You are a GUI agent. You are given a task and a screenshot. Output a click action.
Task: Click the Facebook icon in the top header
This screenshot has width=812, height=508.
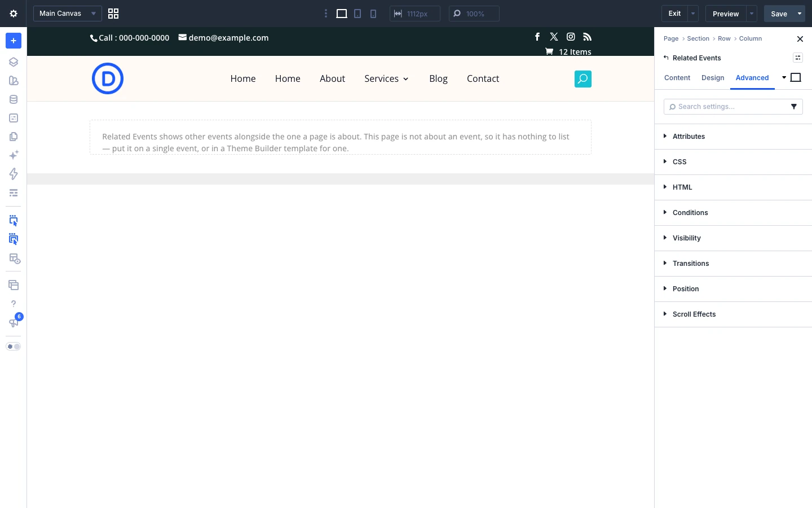[x=537, y=37]
